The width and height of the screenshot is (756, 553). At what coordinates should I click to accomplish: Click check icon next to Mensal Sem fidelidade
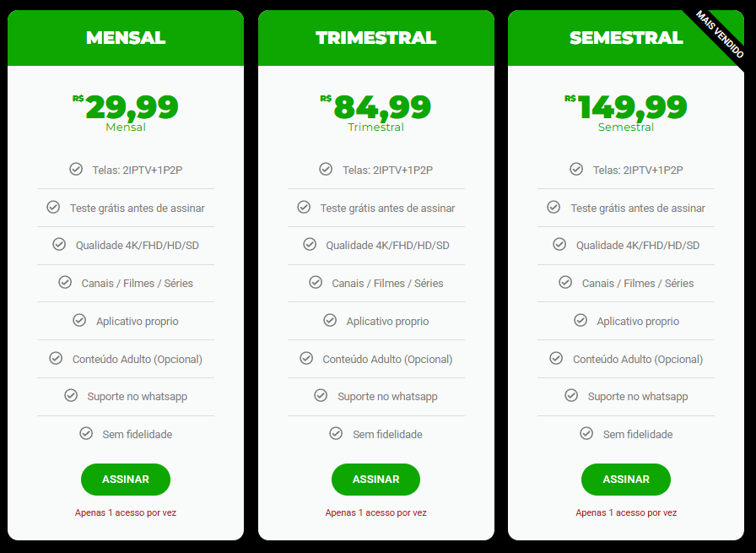click(x=86, y=433)
